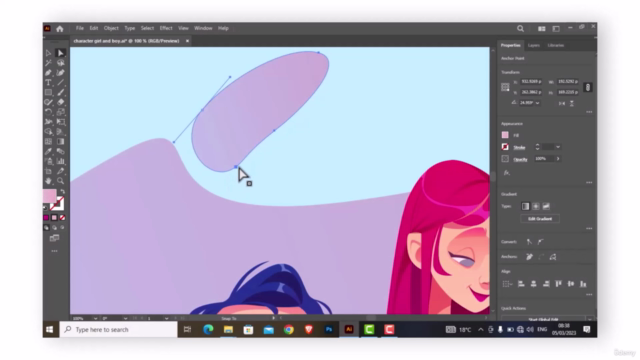The width and height of the screenshot is (640, 360).
Task: Open the rotation angle dropdown
Action: (538, 103)
